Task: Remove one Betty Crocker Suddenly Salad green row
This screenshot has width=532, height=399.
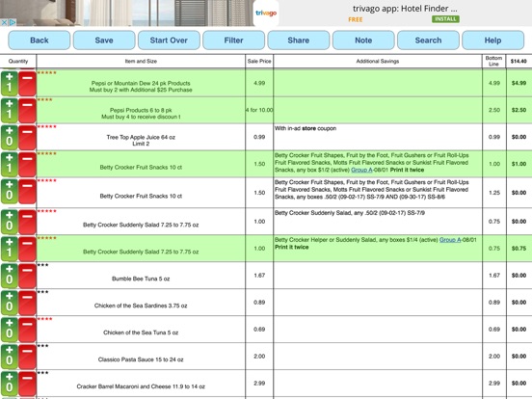Action: coord(27,249)
